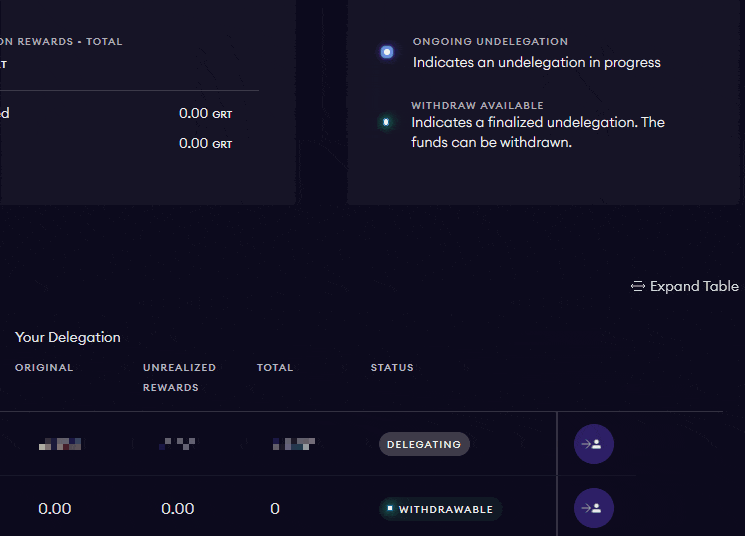Screen dimensions: 745x536
Task: Click the Expand Table button
Action: pos(685,286)
